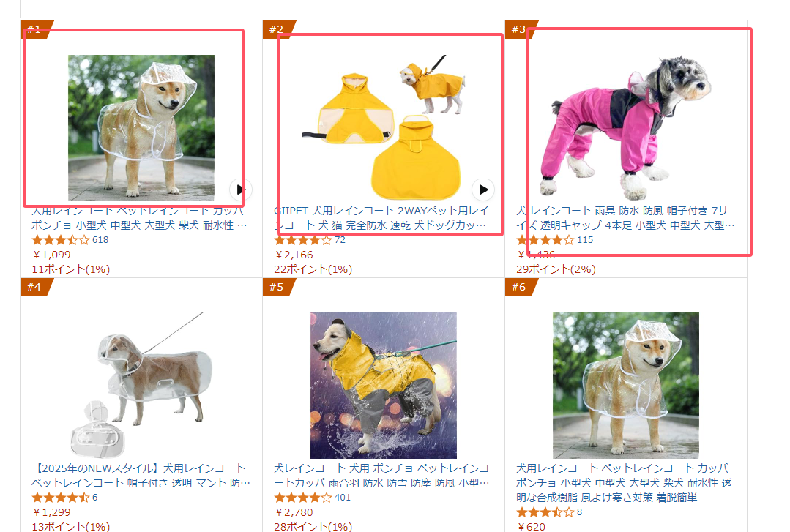790x532 pixels.
Task: View the 115 reviews star rating
Action: 545,240
